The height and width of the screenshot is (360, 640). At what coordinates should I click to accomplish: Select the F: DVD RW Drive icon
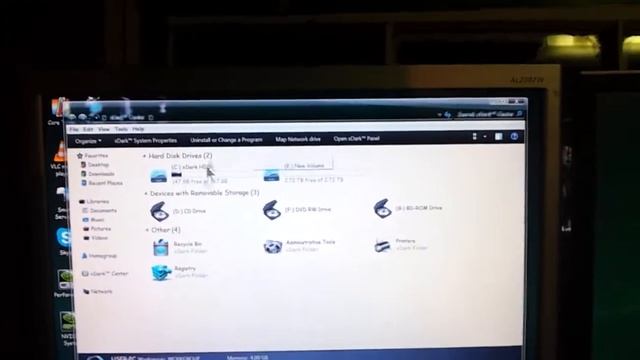271,210
